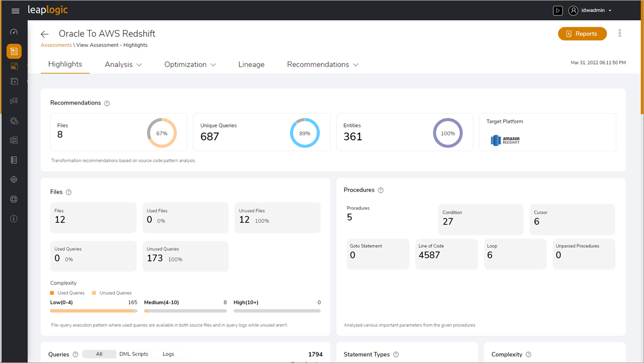The width and height of the screenshot is (644, 363).
Task: Open the bar chart icon in sidebar
Action: coord(14,66)
